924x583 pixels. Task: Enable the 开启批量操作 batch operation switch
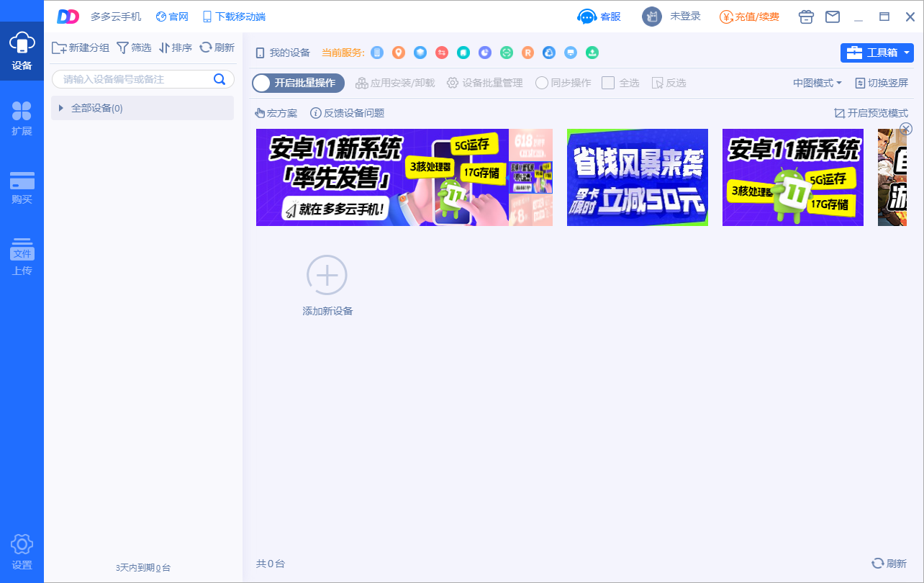point(298,83)
